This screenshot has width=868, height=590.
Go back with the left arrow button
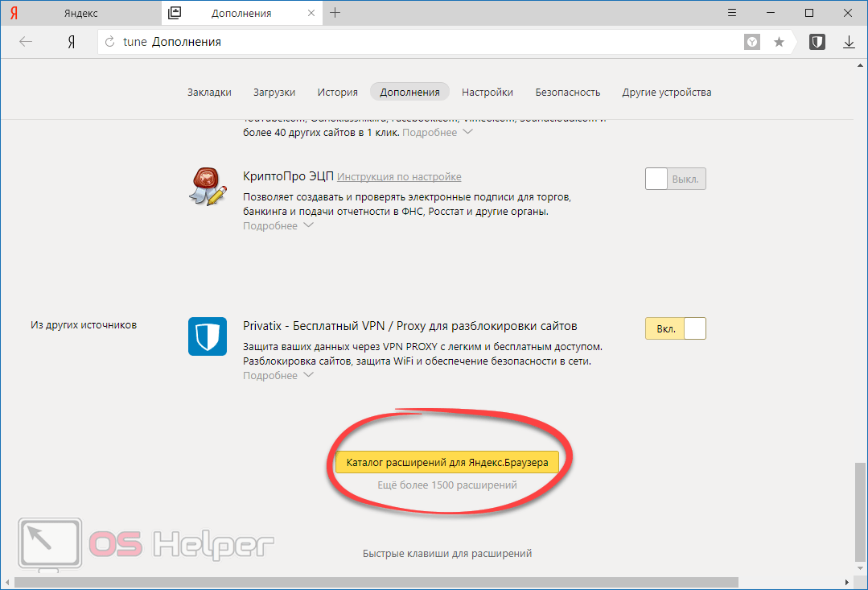(26, 42)
